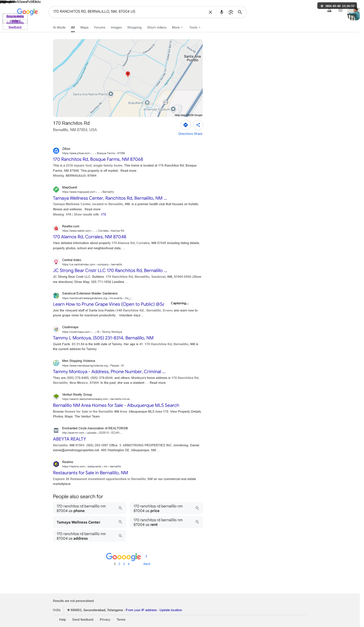
Task: Select related search ending in rent
Action: pos(166,522)
